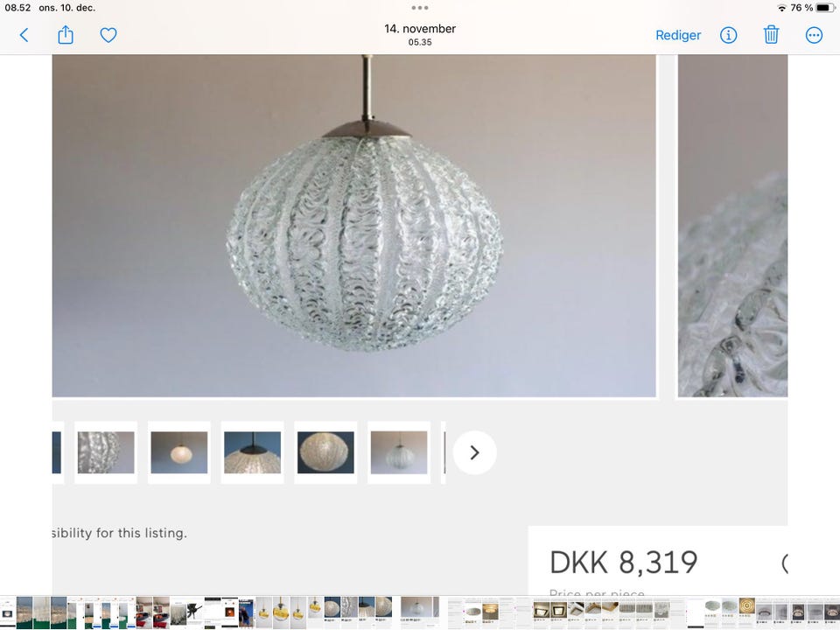
Task: Open the photo info icon
Action: pos(728,35)
